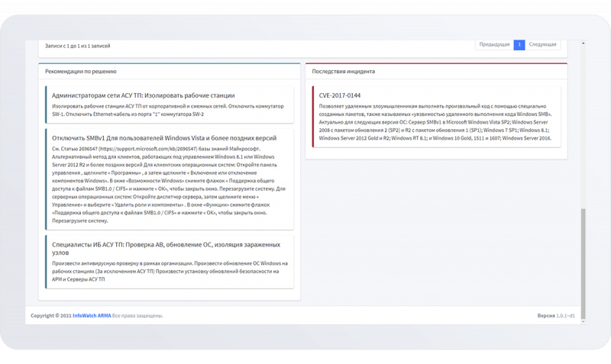Go to previous page with Предыдущая

point(494,45)
